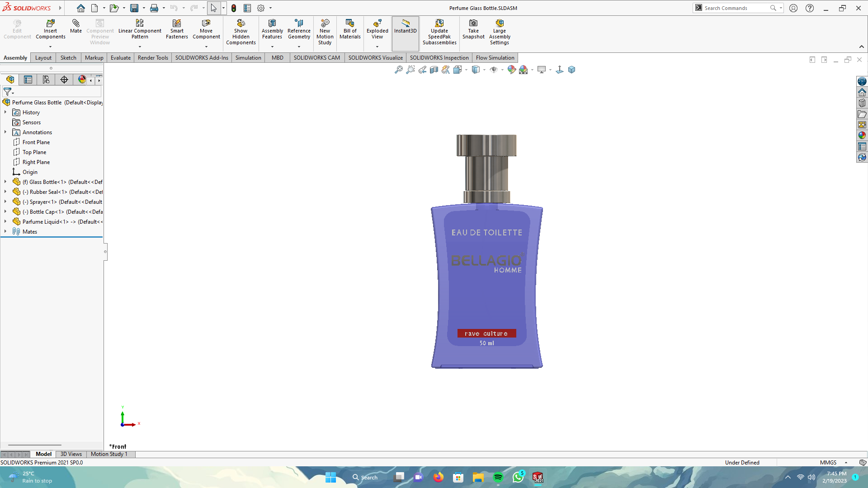Open the ConfigurationManager tab
868x488 pixels.
(x=46, y=80)
